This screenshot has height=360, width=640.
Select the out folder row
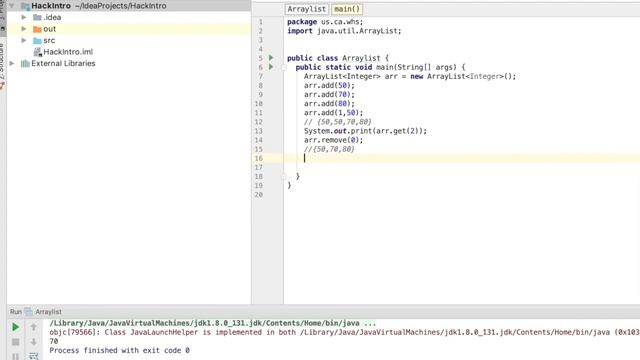point(129,29)
